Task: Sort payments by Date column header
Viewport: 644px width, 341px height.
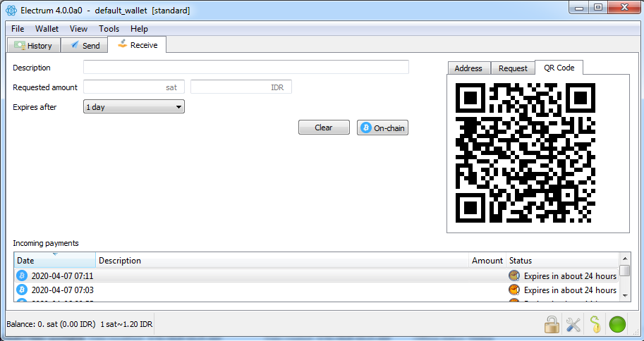Action: click(55, 260)
